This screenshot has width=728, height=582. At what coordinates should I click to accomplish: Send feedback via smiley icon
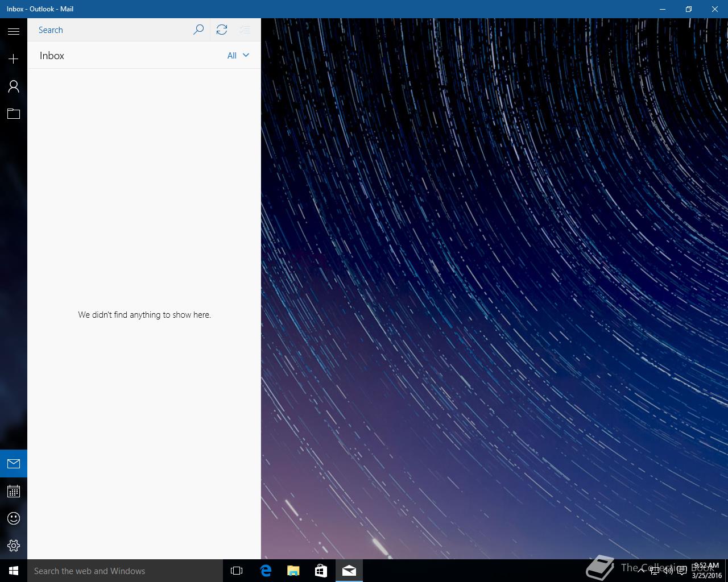coord(14,518)
